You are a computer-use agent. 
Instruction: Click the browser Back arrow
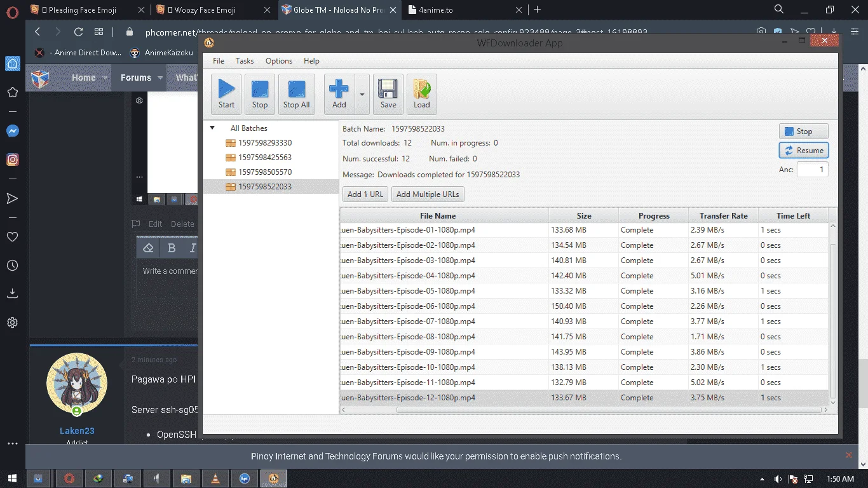click(x=37, y=32)
